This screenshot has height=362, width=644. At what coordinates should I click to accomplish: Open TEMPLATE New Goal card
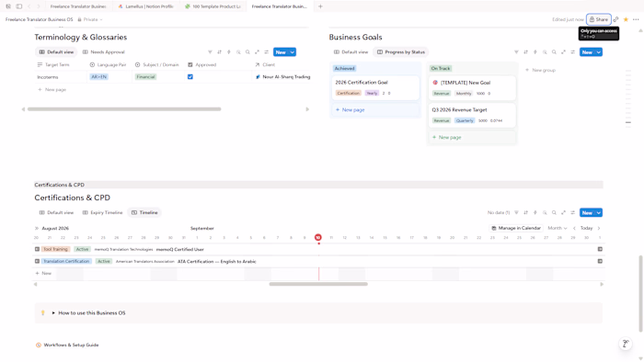tap(471, 87)
